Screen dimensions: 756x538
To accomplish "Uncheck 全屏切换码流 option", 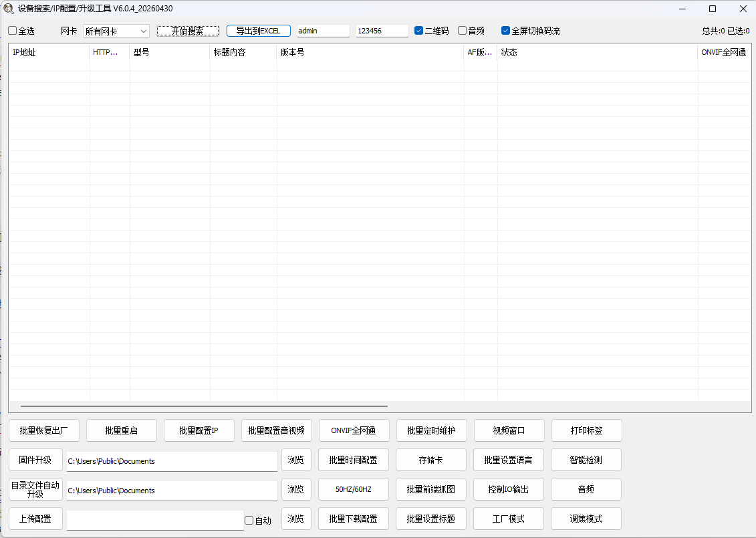I will tap(505, 30).
